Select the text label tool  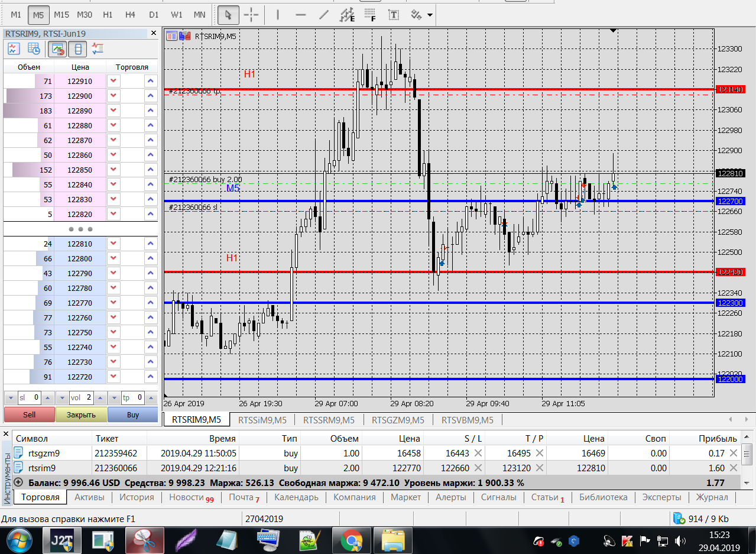point(393,14)
